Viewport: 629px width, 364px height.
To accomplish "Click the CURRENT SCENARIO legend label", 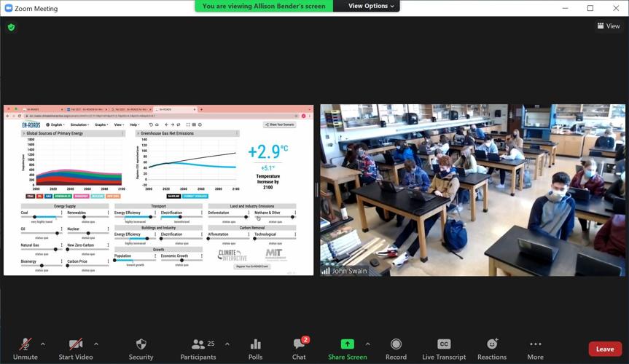I will coord(195,196).
